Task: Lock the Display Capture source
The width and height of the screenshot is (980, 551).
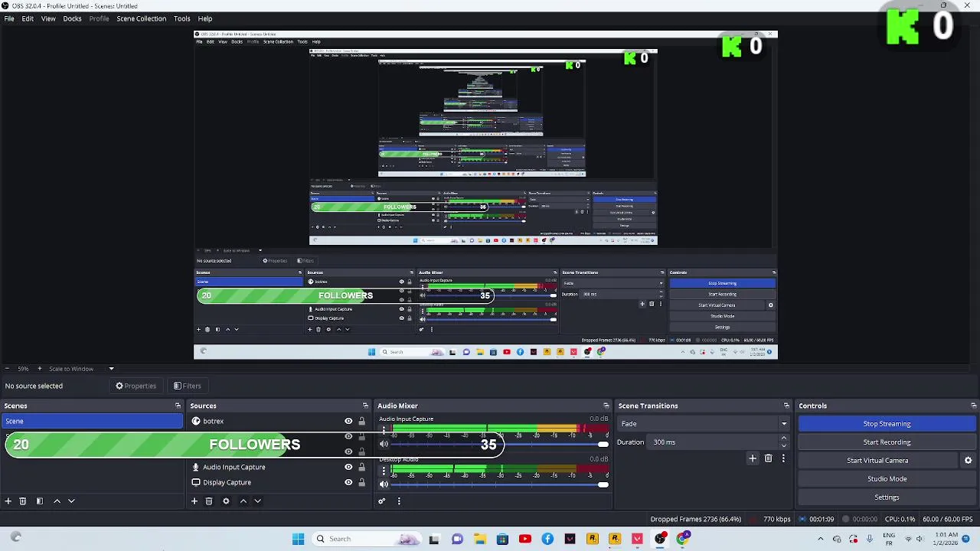Action: point(362,483)
